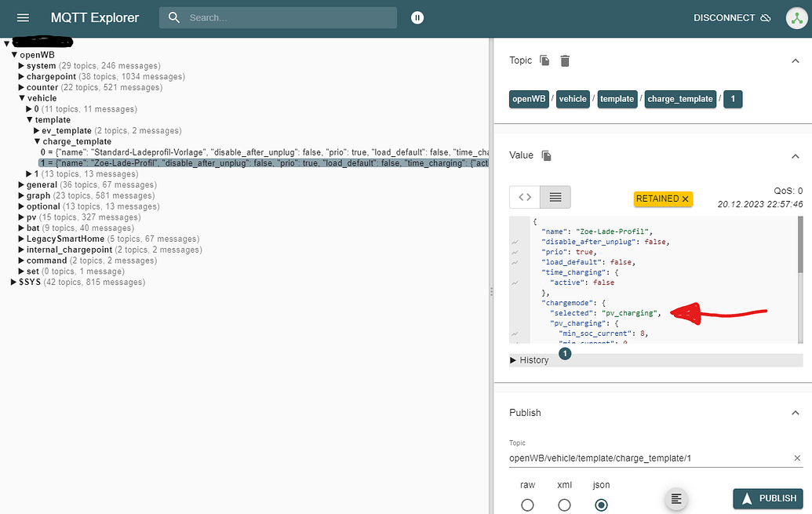Delete topic with trash icon
This screenshot has width=812, height=514.
pos(565,61)
